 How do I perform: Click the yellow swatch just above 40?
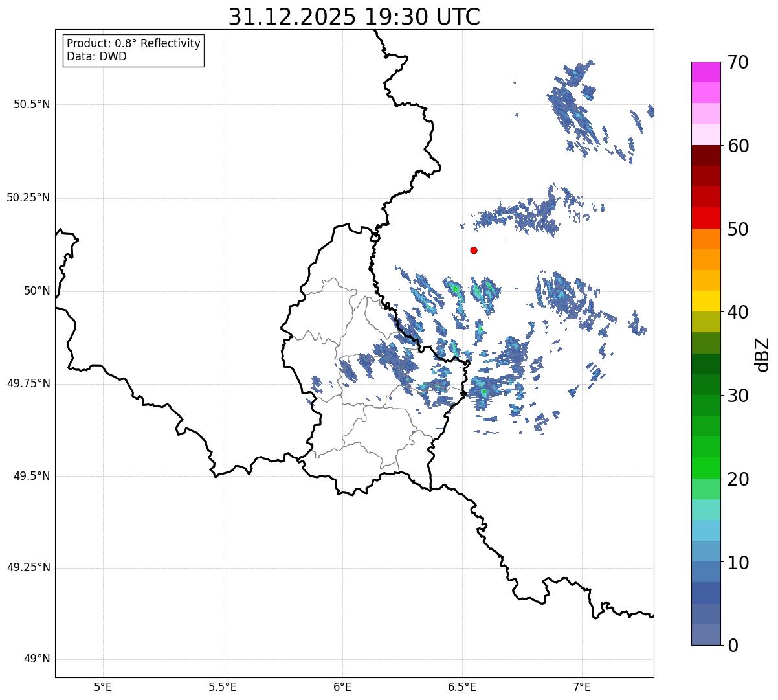pos(705,301)
